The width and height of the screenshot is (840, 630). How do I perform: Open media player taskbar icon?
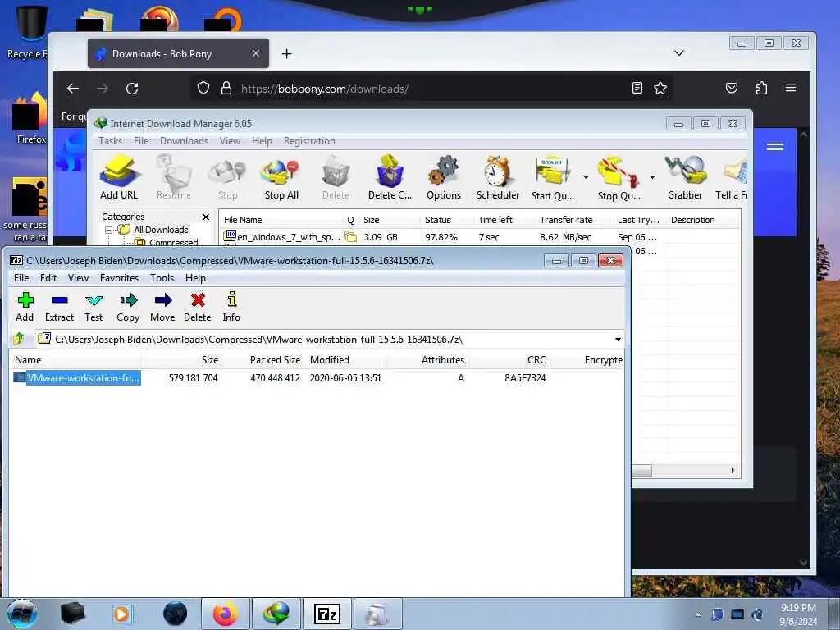pos(122,614)
